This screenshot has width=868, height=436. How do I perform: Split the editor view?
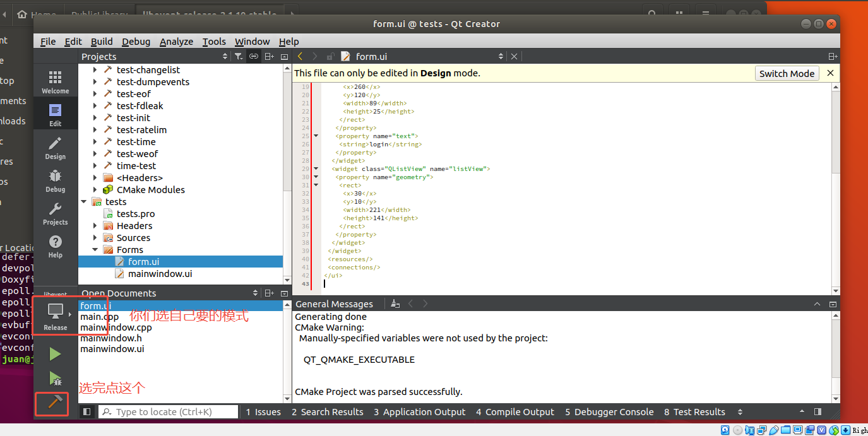coord(833,56)
